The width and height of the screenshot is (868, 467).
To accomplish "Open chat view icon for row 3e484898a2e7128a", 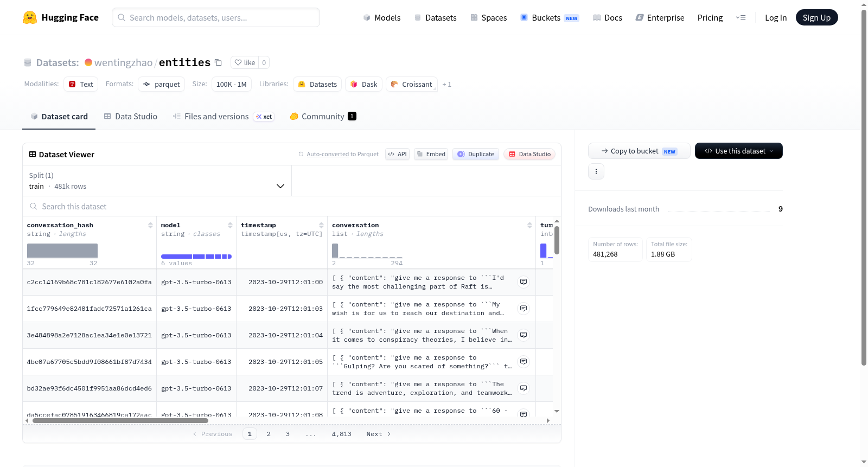I will [524, 335].
